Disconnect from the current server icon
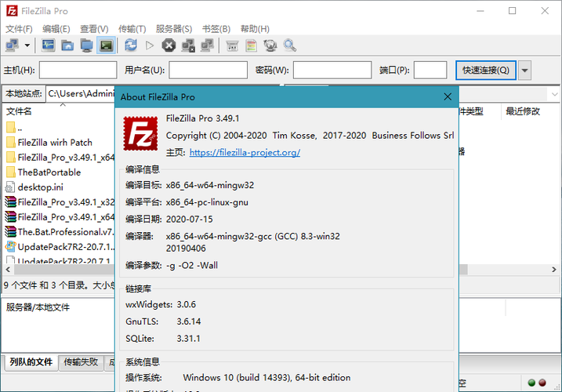The width and height of the screenshot is (562, 392). point(188,45)
